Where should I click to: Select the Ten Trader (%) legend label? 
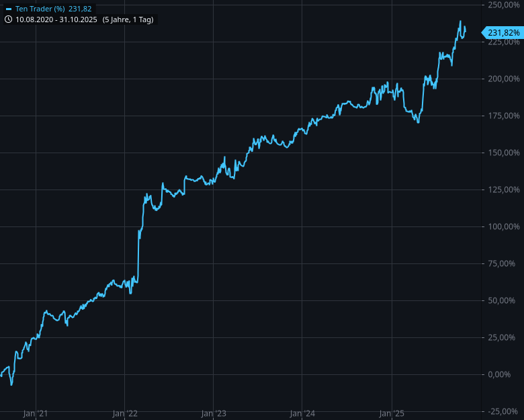point(40,9)
